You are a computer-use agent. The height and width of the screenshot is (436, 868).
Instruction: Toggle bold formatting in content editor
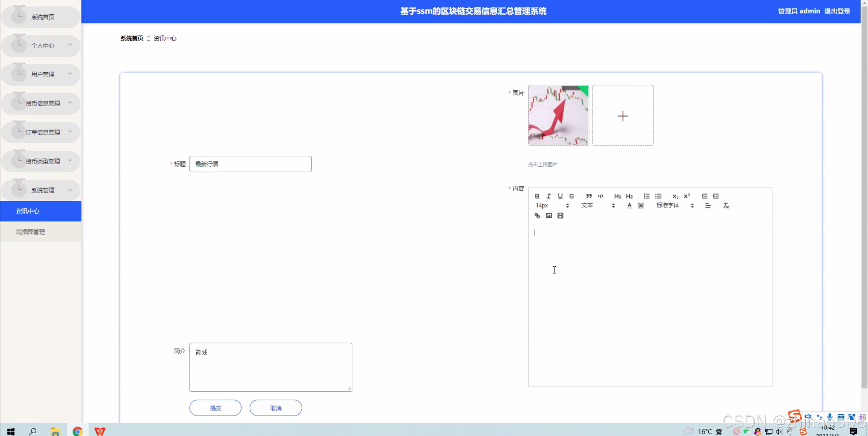coord(537,196)
